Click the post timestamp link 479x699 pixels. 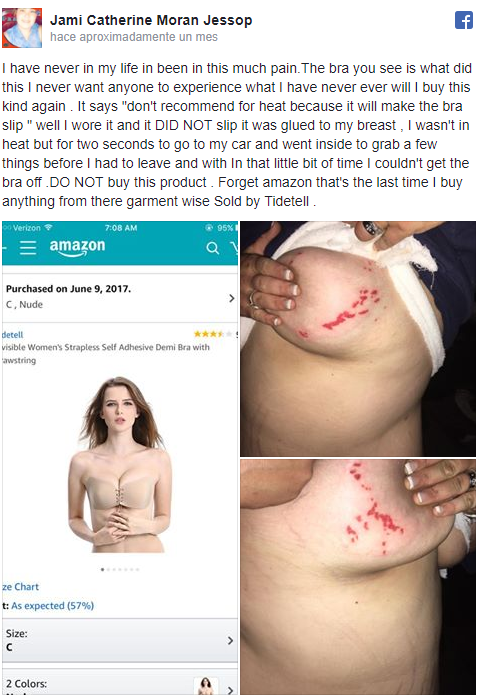(x=134, y=37)
